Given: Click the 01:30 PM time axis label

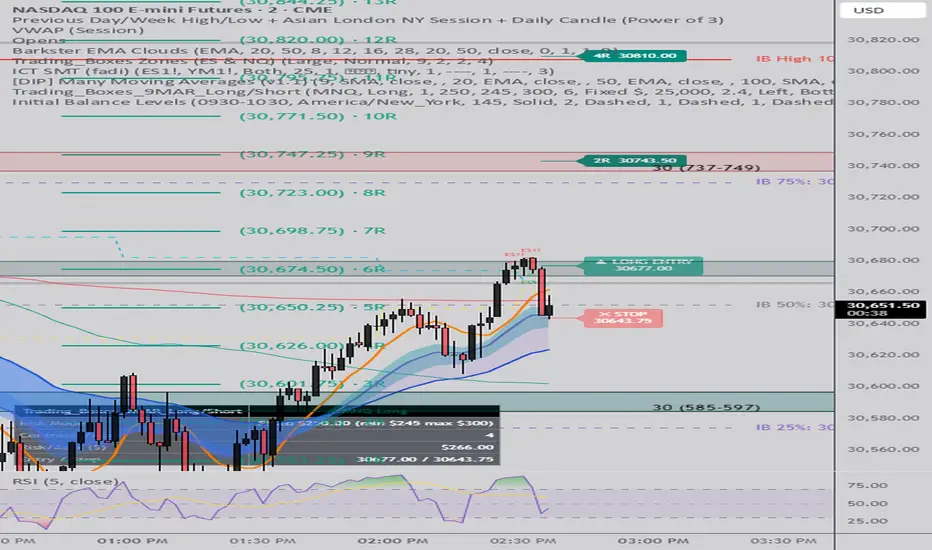Looking at the screenshot, I should tap(263, 540).
